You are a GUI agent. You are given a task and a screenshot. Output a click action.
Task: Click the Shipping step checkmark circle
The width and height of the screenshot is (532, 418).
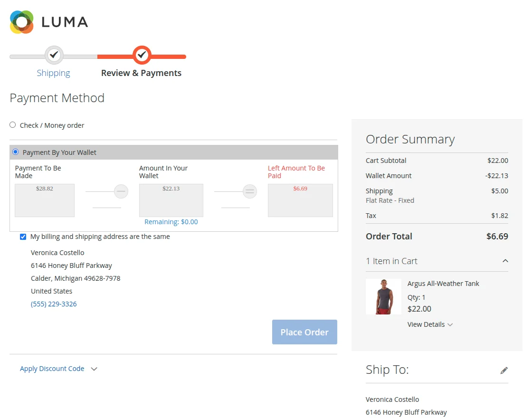(54, 56)
